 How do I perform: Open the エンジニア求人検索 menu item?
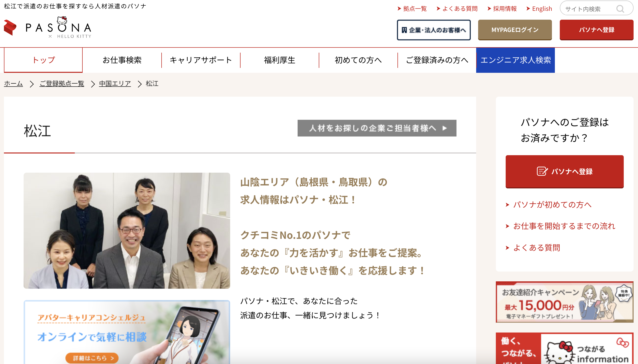[x=516, y=60]
